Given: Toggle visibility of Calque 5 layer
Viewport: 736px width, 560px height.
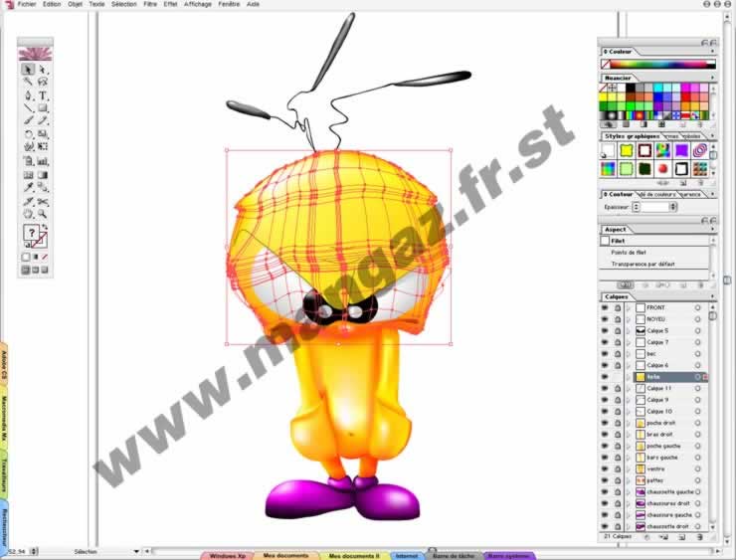Looking at the screenshot, I should pos(605,331).
